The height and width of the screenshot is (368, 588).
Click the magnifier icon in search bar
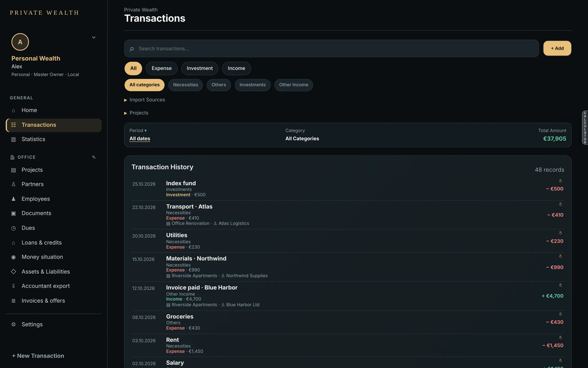pos(132,49)
